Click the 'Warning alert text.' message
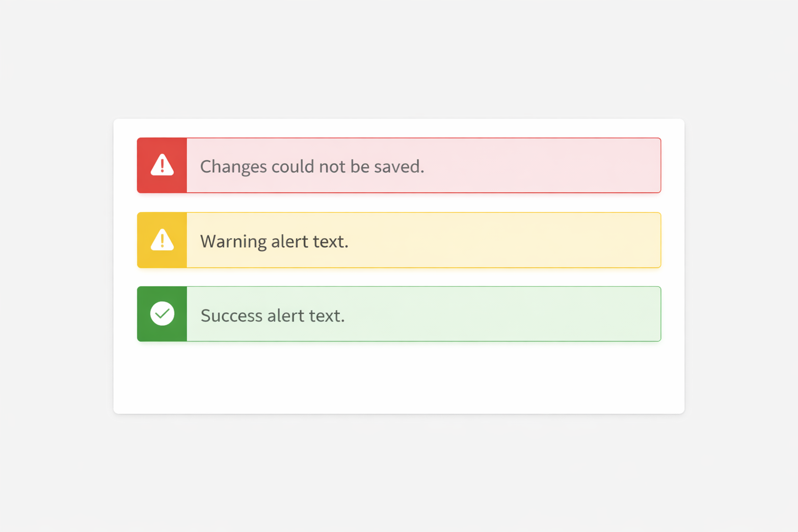The image size is (798, 532). point(275,241)
